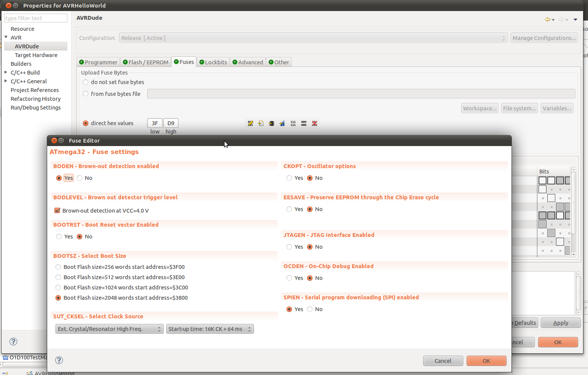Click the 'type filter text' field
This screenshot has width=588, height=375.
coord(36,18)
